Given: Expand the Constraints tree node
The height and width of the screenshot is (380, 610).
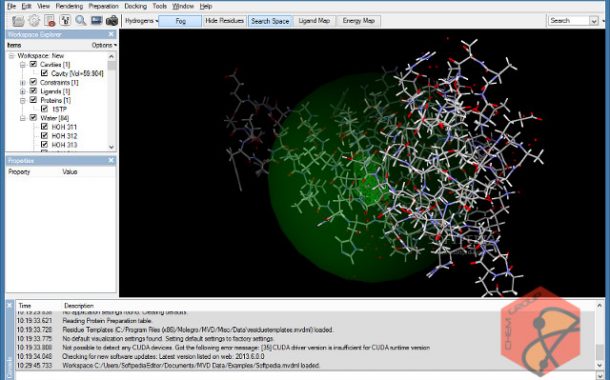Looking at the screenshot, I should (23, 82).
